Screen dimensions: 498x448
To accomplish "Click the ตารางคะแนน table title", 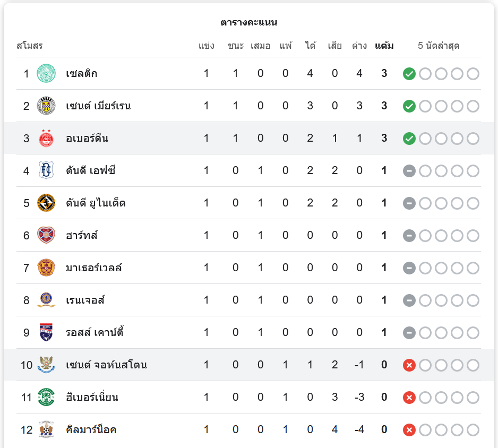I will pyautogui.click(x=249, y=22).
